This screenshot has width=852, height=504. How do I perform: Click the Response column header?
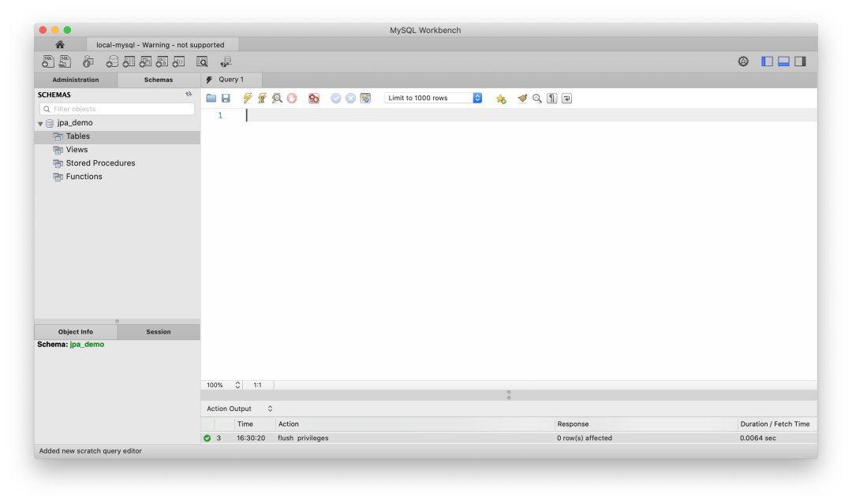(573, 424)
